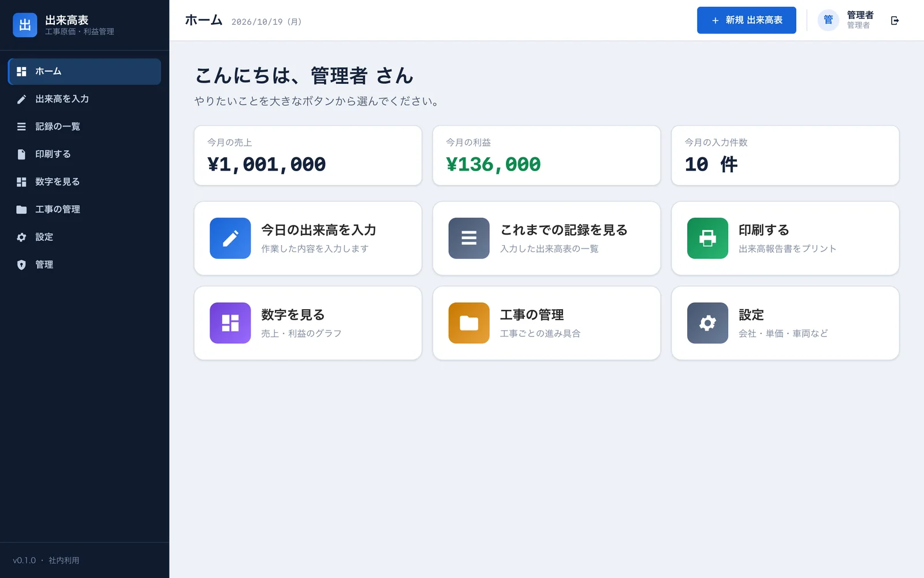Click the folder icon beside 工事の管理 in sidebar
This screenshot has width=924, height=578.
pos(21,209)
